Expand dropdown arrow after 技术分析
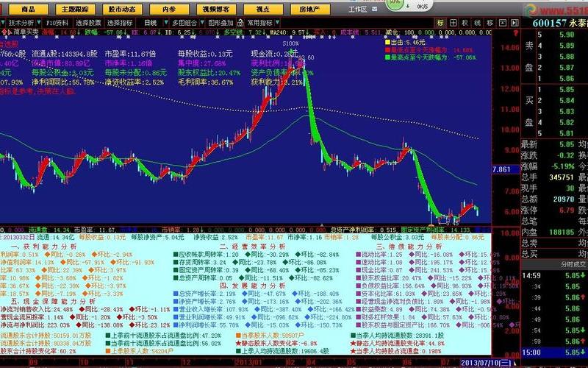Image resolution: width=588 pixels, height=368 pixels. pyautogui.click(x=39, y=23)
